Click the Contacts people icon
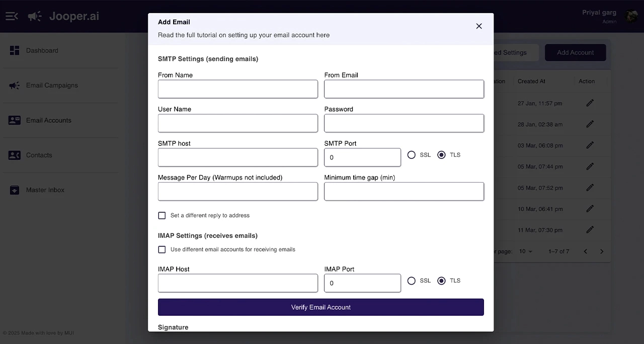This screenshot has height=344, width=644. (x=15, y=155)
